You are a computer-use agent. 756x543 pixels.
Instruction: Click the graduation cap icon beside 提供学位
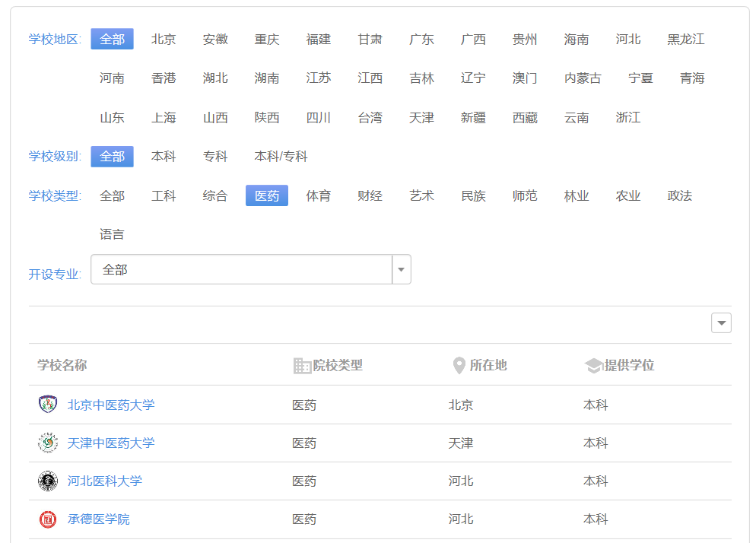[593, 366]
